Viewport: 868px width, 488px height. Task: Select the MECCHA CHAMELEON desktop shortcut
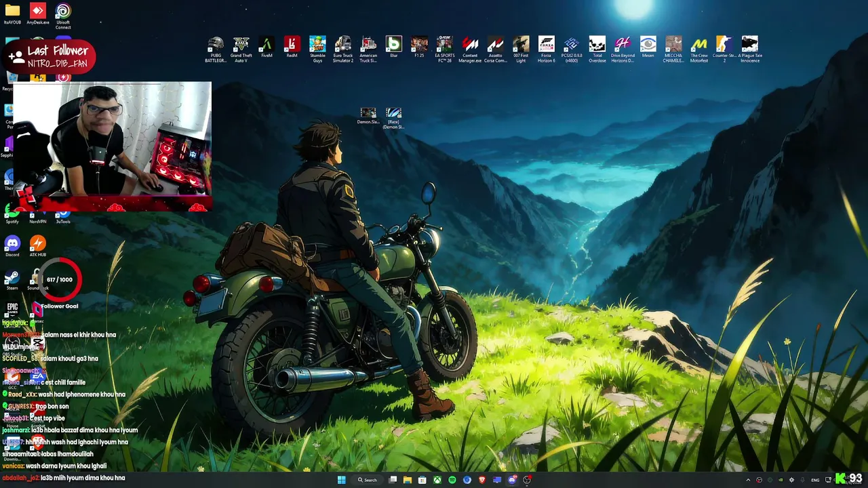pyautogui.click(x=673, y=49)
